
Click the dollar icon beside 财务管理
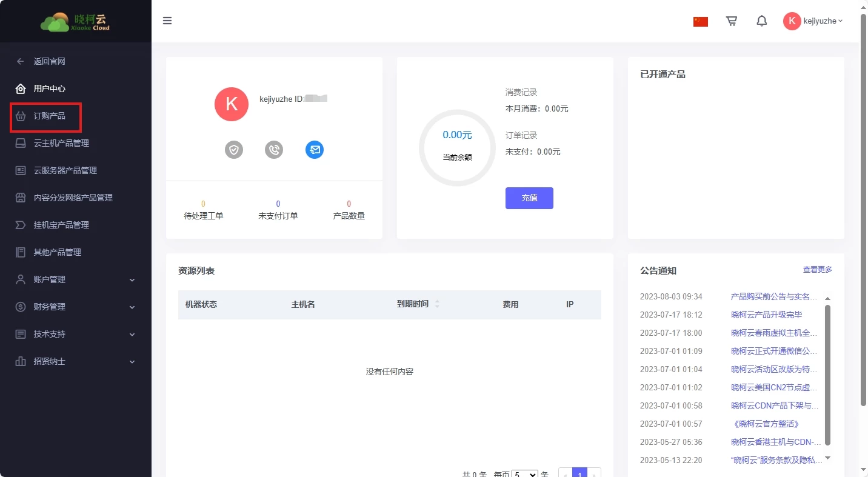[21, 307]
